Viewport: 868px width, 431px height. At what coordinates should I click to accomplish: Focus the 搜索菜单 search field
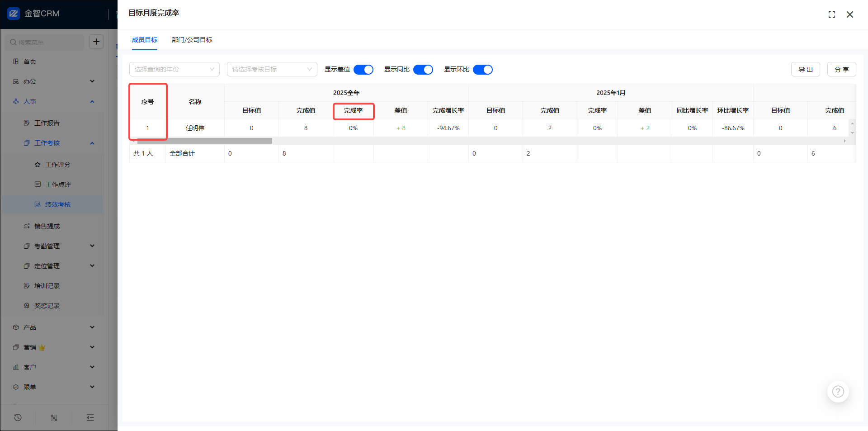(45, 42)
